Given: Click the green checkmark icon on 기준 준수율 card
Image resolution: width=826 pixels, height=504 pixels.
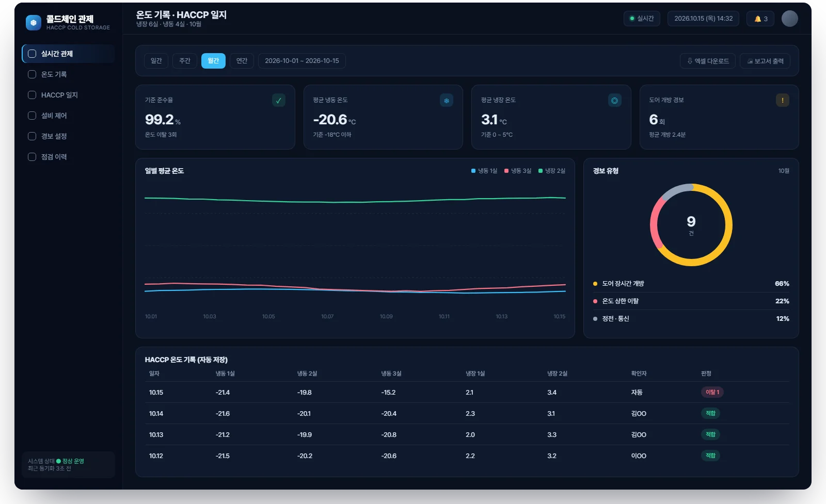Looking at the screenshot, I should coord(279,101).
